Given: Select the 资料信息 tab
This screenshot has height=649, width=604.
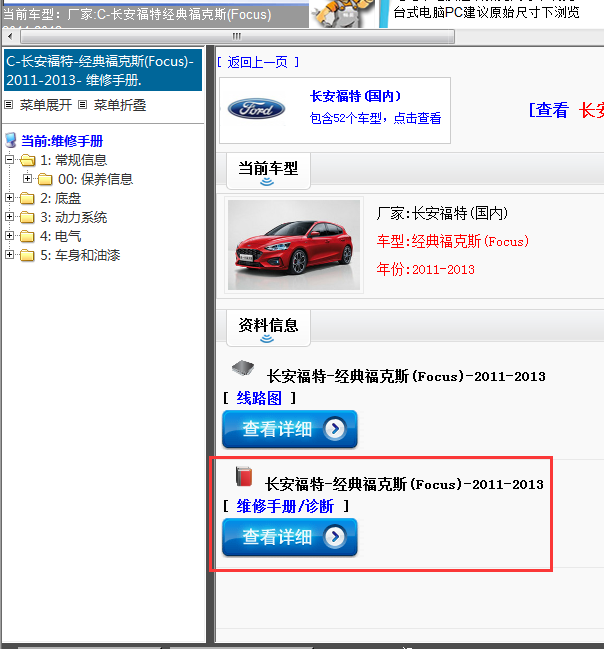Looking at the screenshot, I should 268,327.
